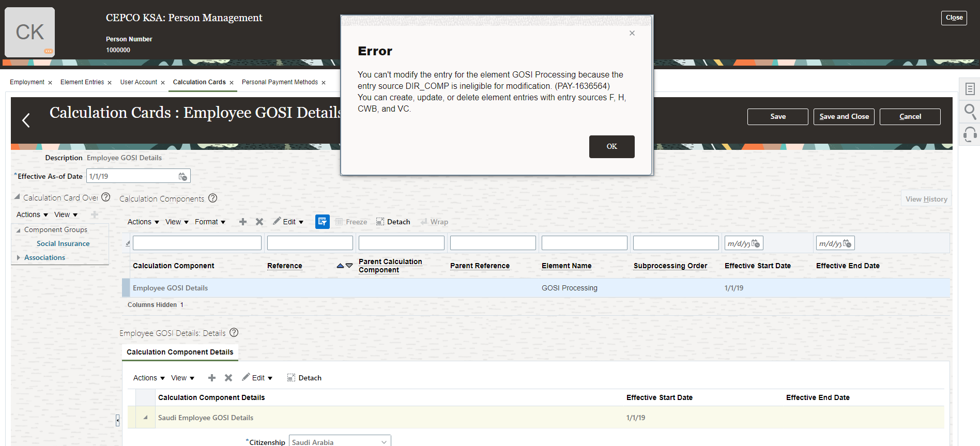980x446 pixels.
Task: Select the Calculation Component Details tab
Action: pyautogui.click(x=180, y=352)
